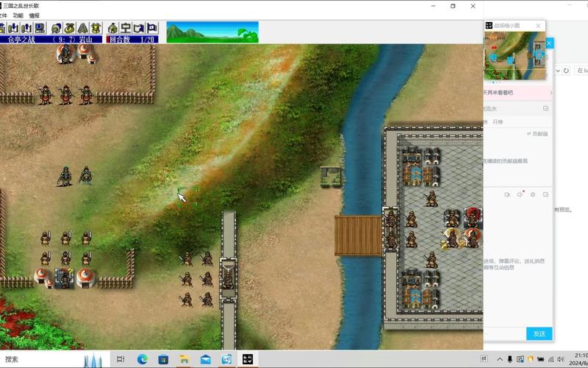Click the blue X button beside the minimap
The height and width of the screenshot is (368, 588).
(549, 43)
